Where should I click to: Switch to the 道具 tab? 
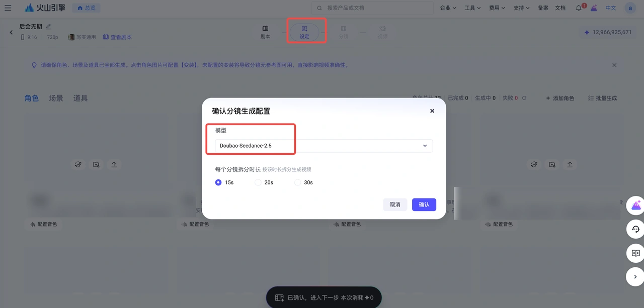(x=80, y=98)
